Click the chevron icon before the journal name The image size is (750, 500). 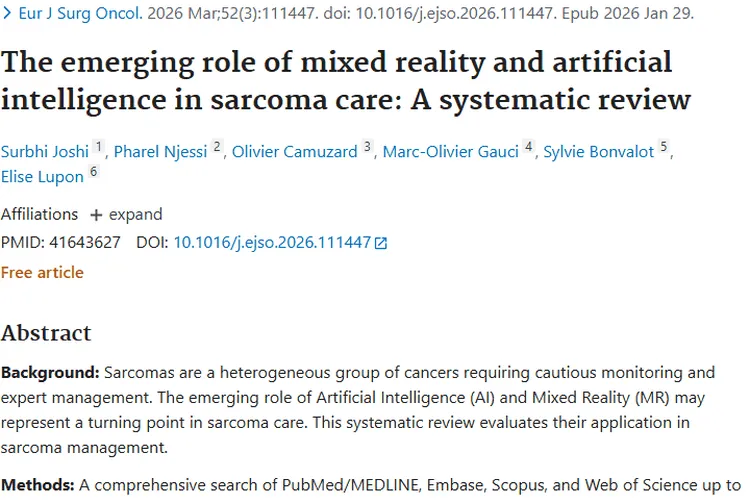click(6, 16)
